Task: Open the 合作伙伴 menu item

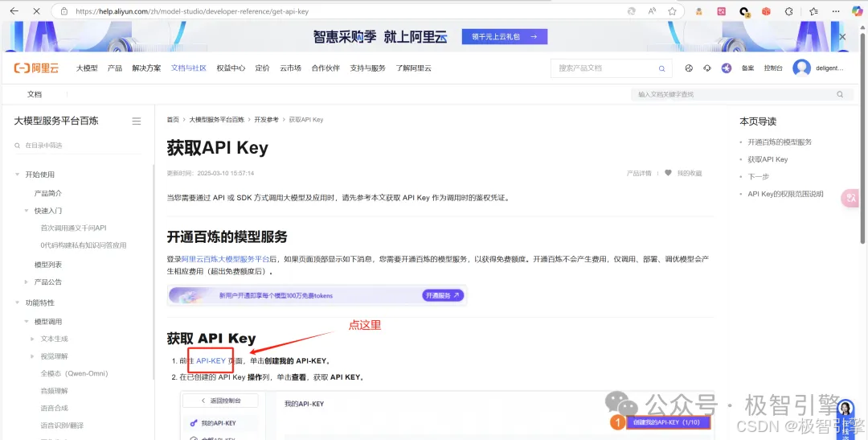Action: click(325, 68)
